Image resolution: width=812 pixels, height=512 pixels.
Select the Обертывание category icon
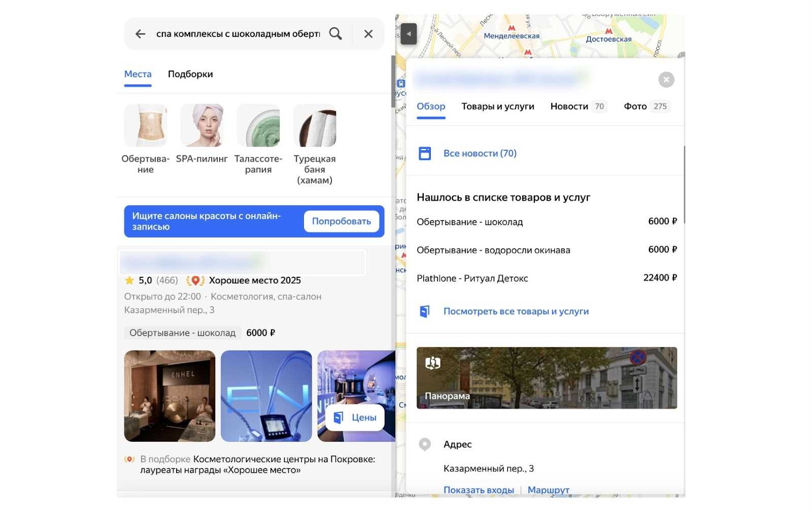pyautogui.click(x=146, y=125)
